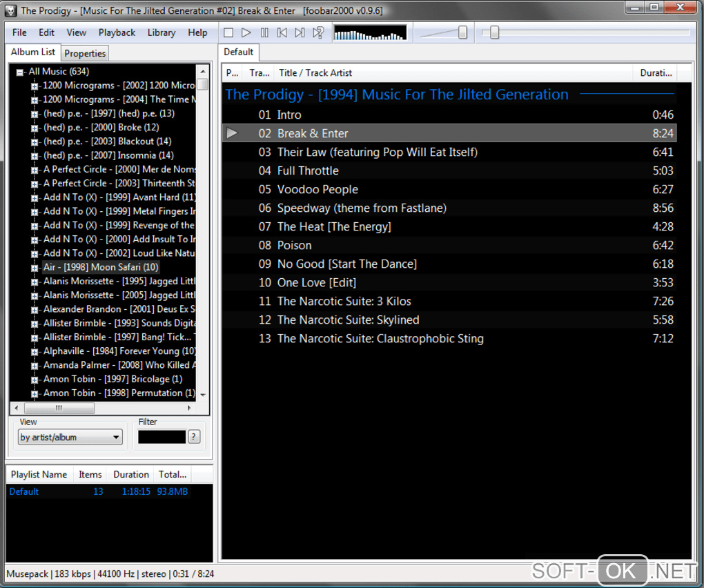Click the seek bar handle

click(494, 32)
